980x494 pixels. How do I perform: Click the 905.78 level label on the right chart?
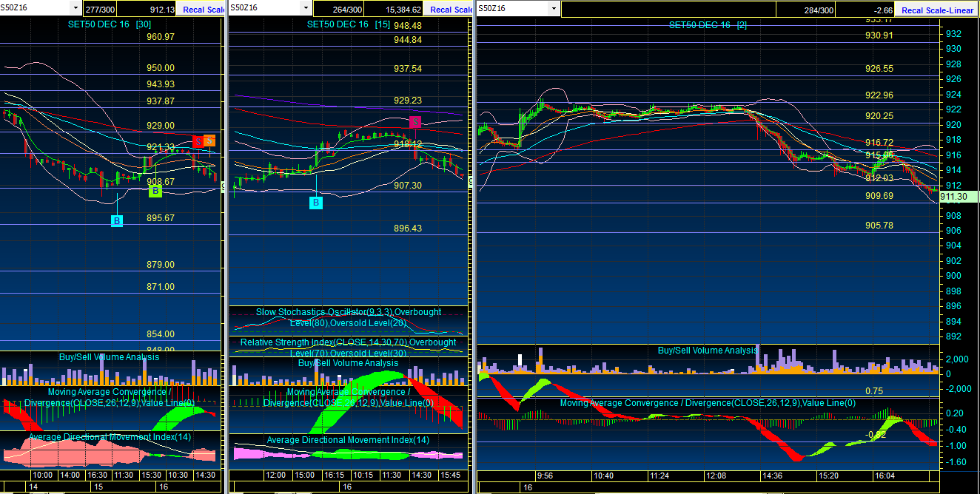pos(879,226)
